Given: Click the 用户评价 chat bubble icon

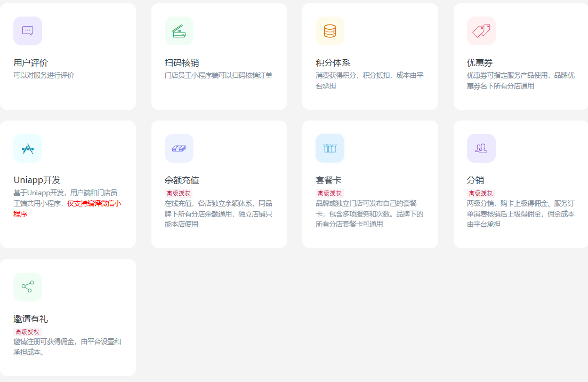Looking at the screenshot, I should coord(28,31).
